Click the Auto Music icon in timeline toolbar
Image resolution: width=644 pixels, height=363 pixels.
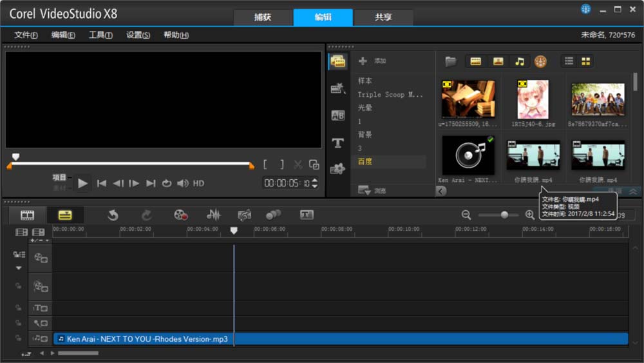pyautogui.click(x=244, y=215)
